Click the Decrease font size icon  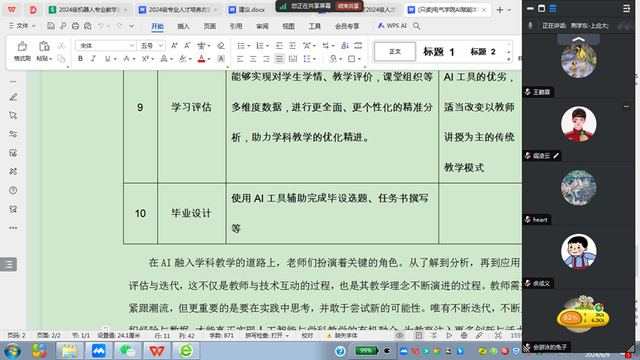point(187,46)
